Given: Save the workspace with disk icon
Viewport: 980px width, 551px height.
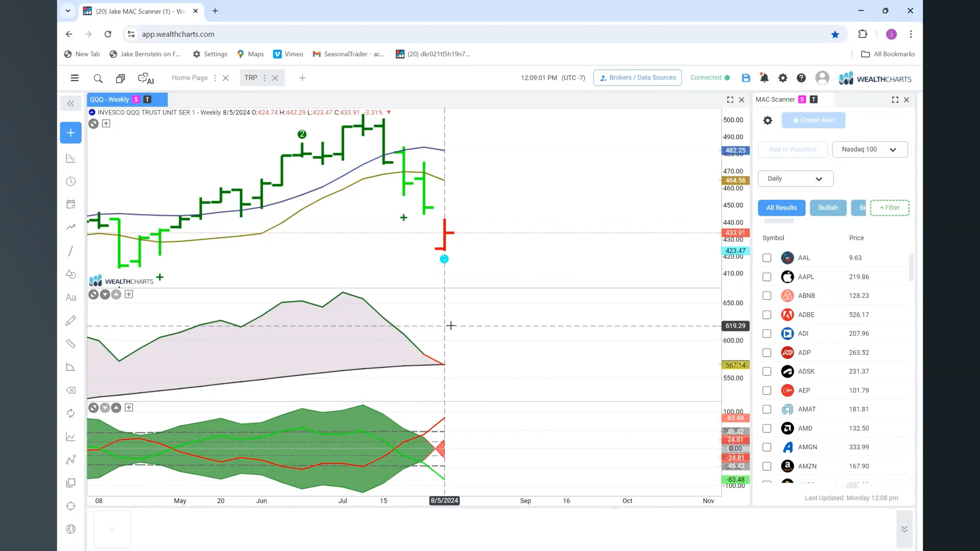Looking at the screenshot, I should point(746,78).
